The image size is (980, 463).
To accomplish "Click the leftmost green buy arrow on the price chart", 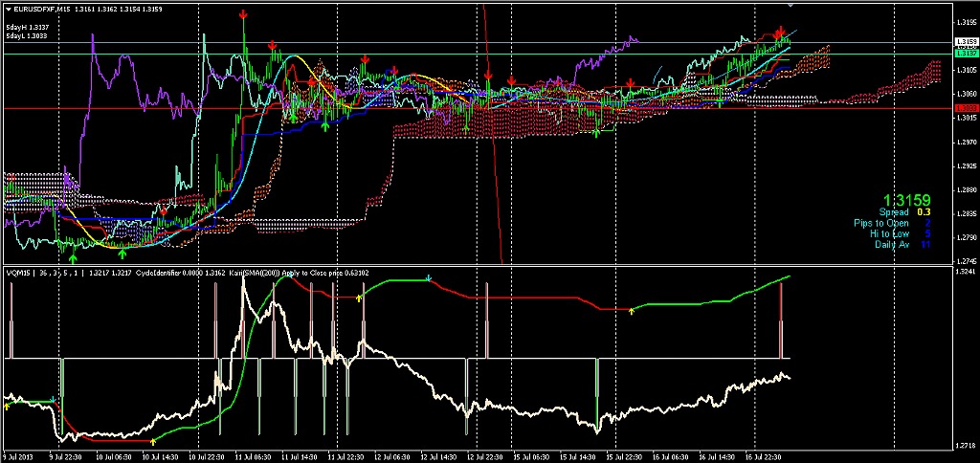I will [73, 255].
